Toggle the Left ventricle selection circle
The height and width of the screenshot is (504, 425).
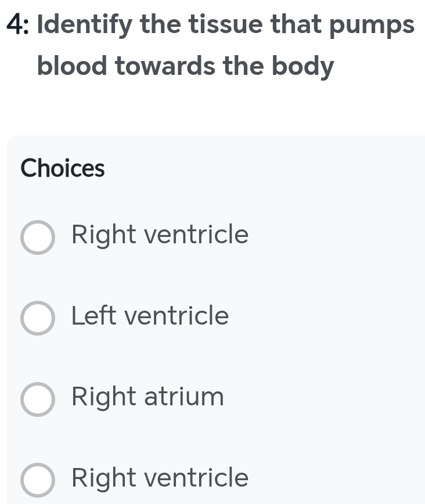click(x=37, y=318)
